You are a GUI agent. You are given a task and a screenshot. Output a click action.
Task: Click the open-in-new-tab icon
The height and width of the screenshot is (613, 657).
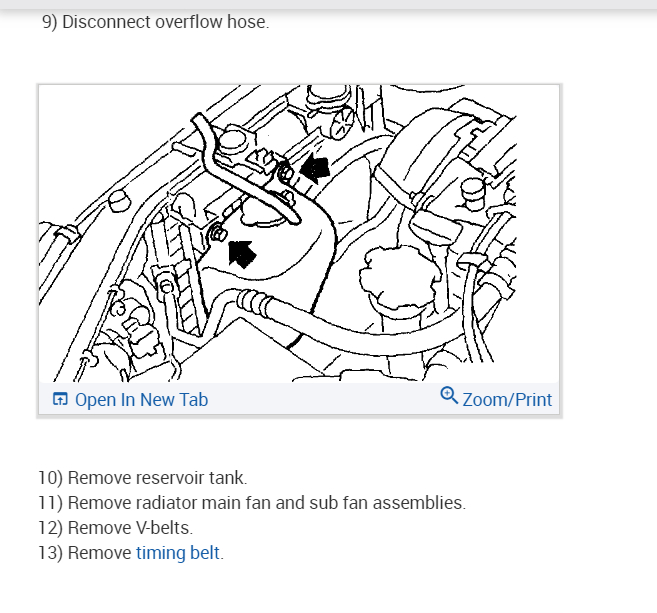pos(60,399)
